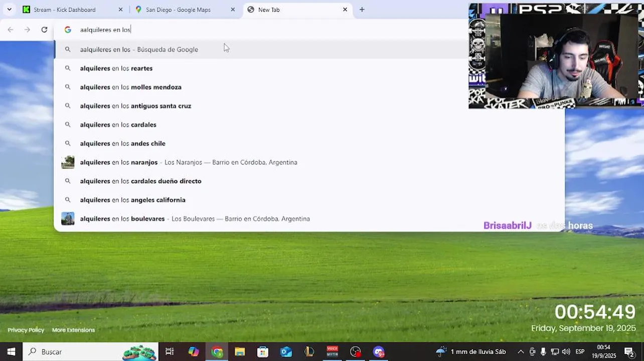The width and height of the screenshot is (644, 361).
Task: Open the notification center icon
Action: (629, 351)
